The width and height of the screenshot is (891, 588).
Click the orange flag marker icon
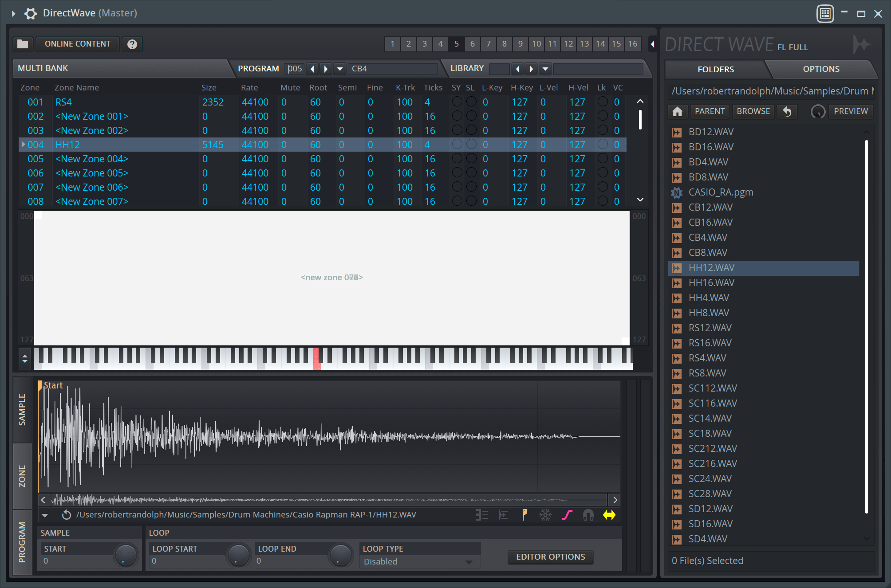tap(524, 515)
